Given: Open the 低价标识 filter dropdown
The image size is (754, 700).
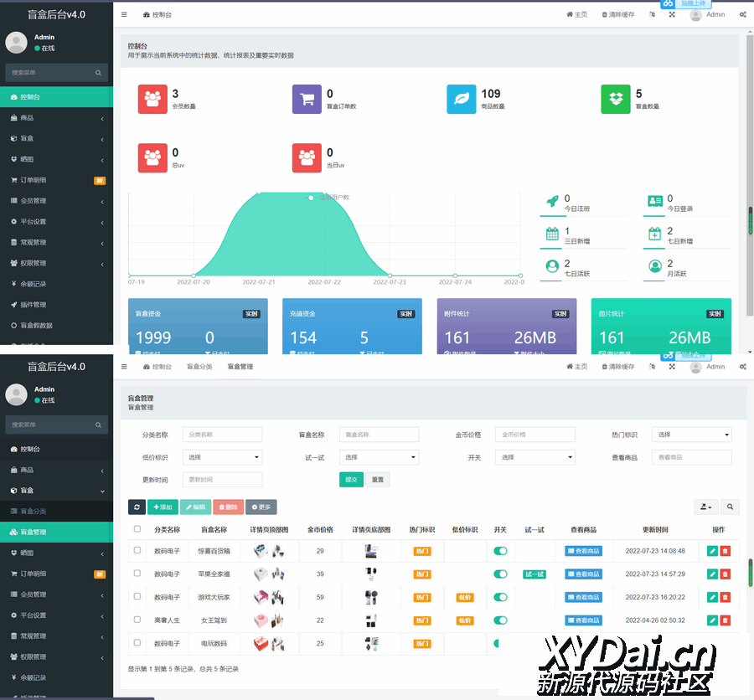Looking at the screenshot, I should coord(222,457).
